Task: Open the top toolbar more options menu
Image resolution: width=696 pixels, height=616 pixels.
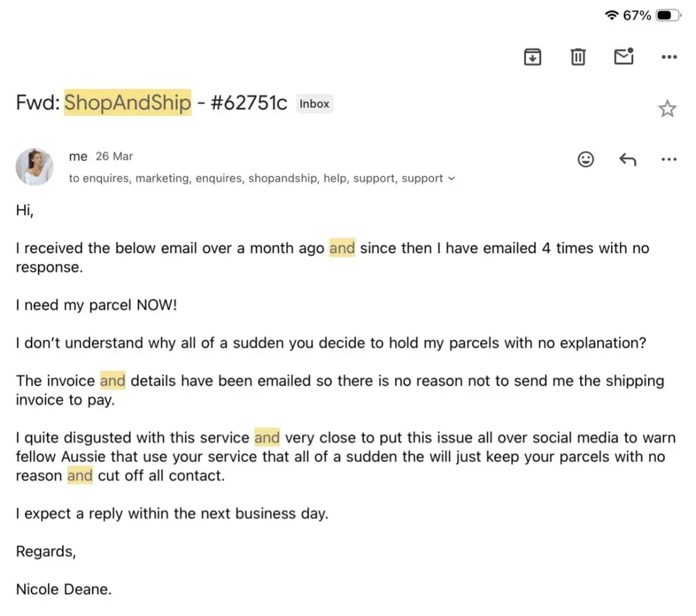Action: pos(669,57)
